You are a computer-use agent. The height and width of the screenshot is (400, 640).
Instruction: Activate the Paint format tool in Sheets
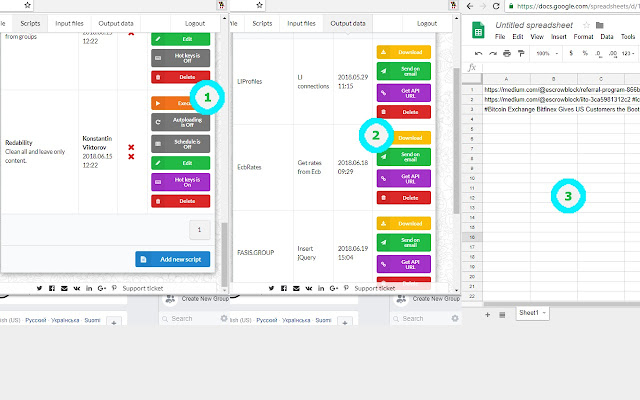pyautogui.click(x=521, y=53)
